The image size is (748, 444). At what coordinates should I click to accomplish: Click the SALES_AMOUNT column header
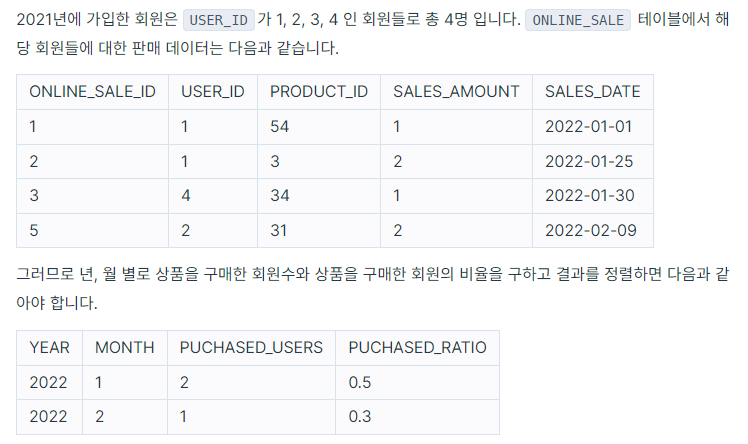(456, 92)
